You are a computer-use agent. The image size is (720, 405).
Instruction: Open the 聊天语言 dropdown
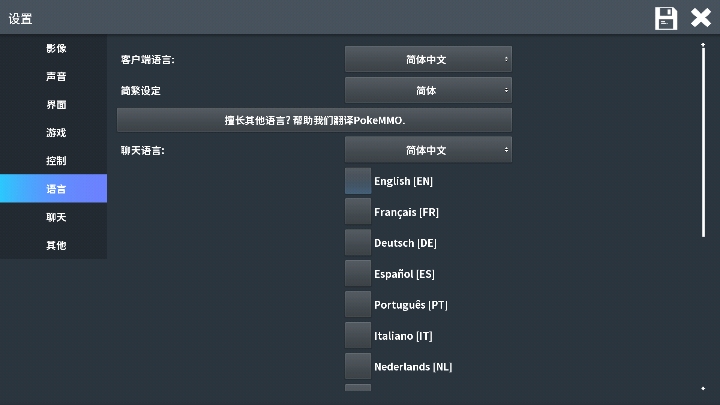click(428, 150)
